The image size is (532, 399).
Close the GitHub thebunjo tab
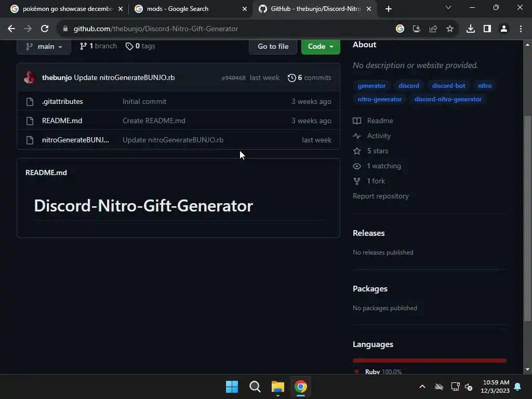(369, 9)
